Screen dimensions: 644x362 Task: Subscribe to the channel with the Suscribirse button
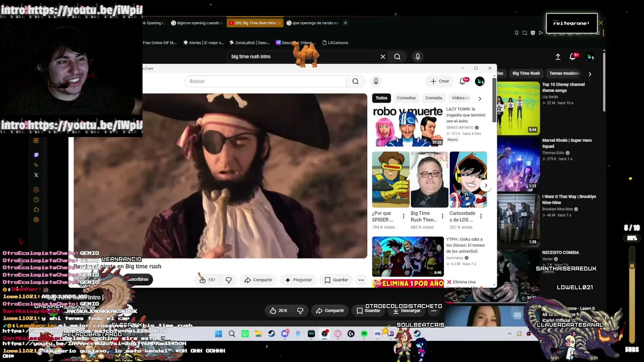tap(137, 280)
